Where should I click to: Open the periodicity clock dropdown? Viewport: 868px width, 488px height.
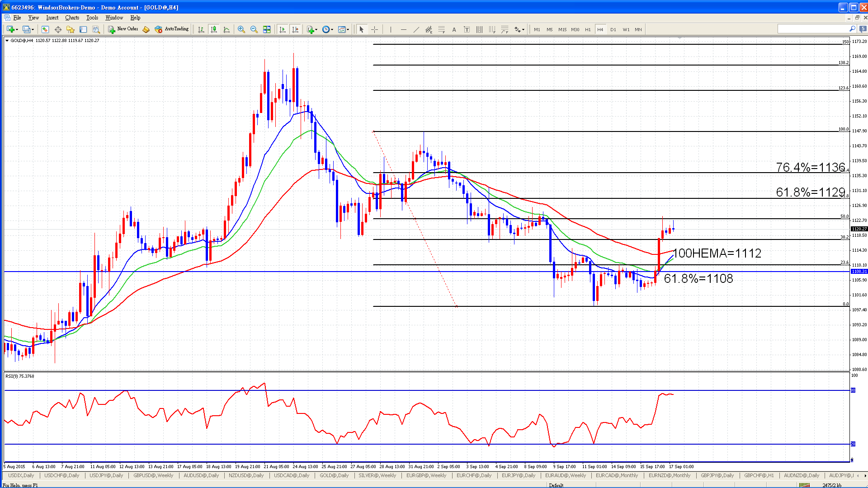tap(328, 29)
